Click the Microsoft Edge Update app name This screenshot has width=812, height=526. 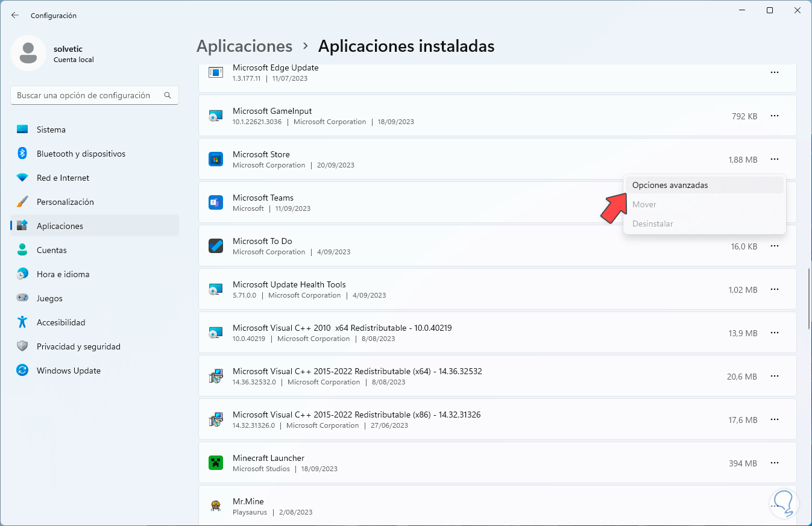[275, 67]
